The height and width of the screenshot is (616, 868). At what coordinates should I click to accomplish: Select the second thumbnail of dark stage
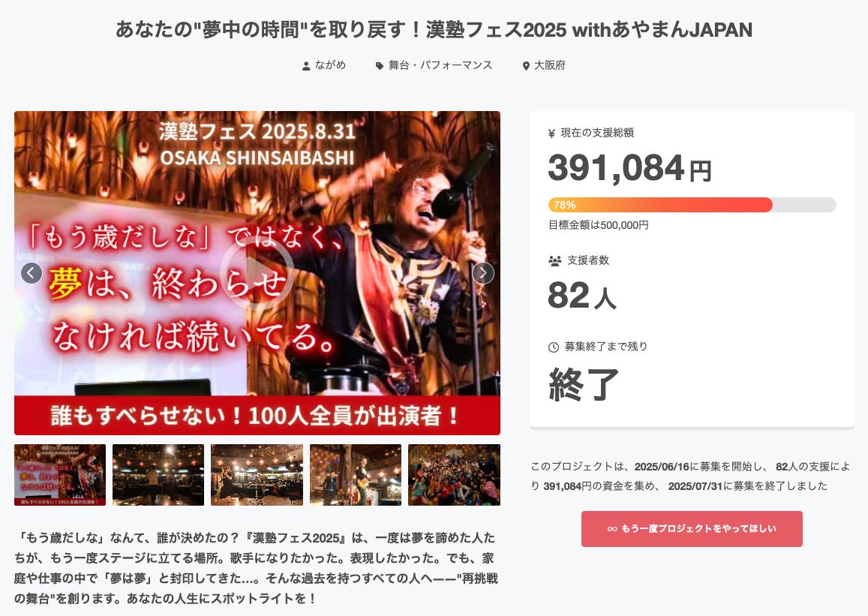point(158,475)
